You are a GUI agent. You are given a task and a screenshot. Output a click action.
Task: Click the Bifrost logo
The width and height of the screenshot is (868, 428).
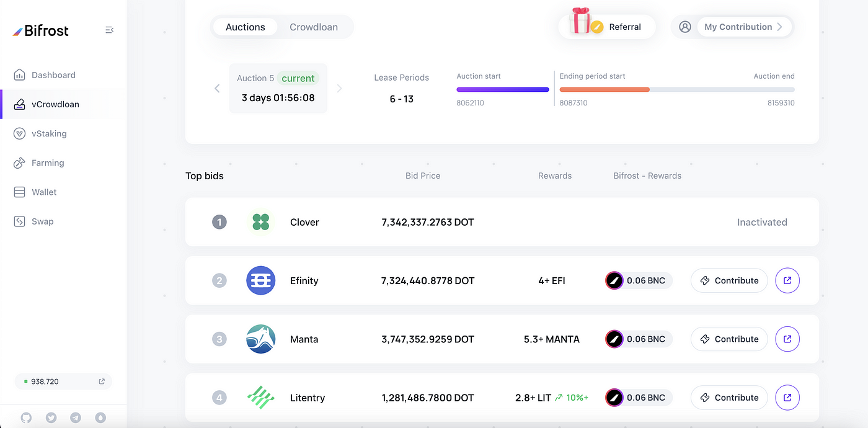pos(41,30)
